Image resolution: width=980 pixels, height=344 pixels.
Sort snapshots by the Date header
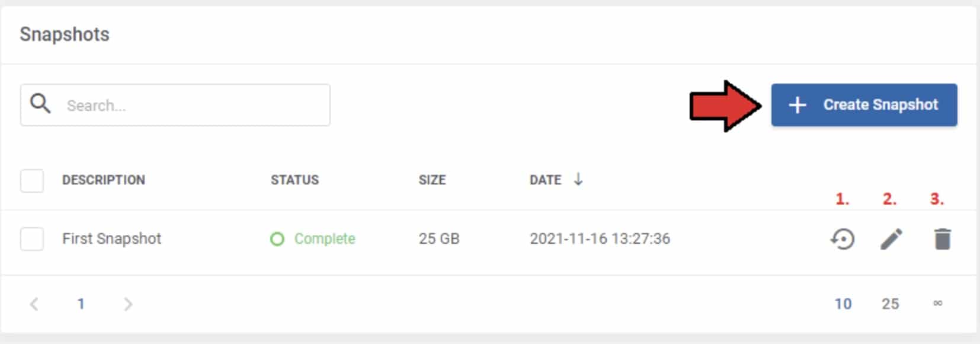[545, 180]
